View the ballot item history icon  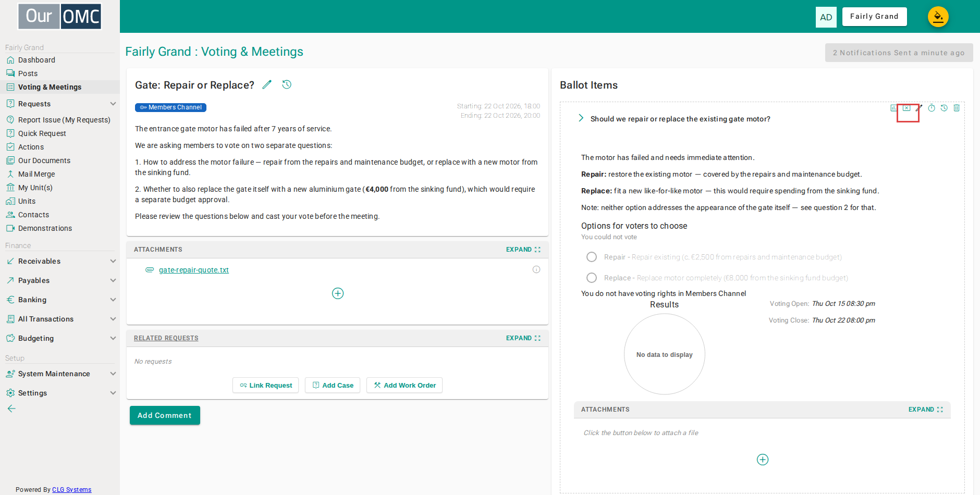point(944,108)
